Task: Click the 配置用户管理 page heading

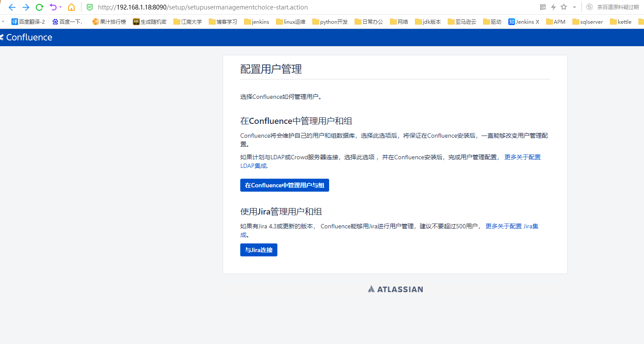Action: click(271, 69)
